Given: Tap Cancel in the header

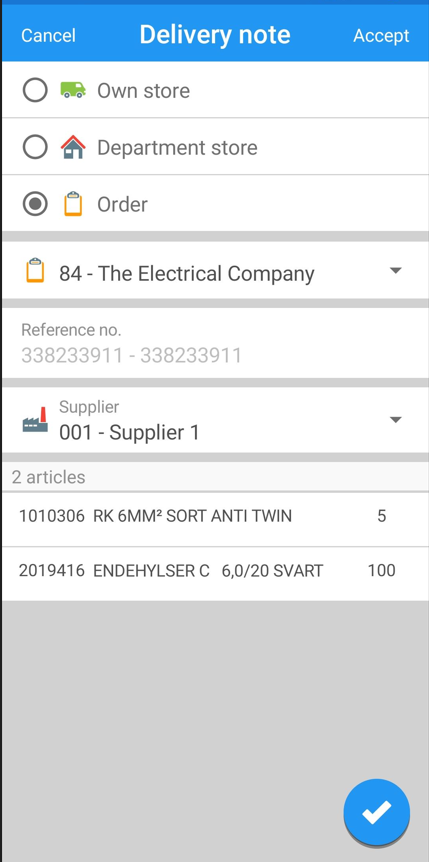Looking at the screenshot, I should (x=48, y=36).
